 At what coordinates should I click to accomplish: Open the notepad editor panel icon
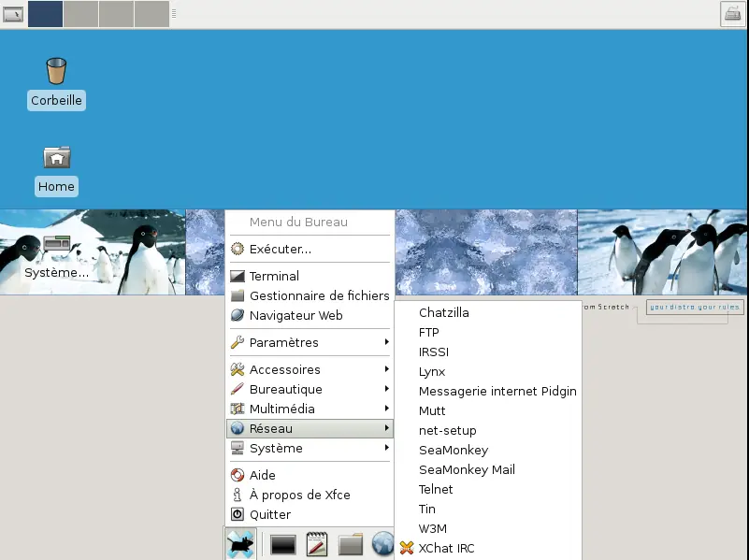tap(317, 544)
